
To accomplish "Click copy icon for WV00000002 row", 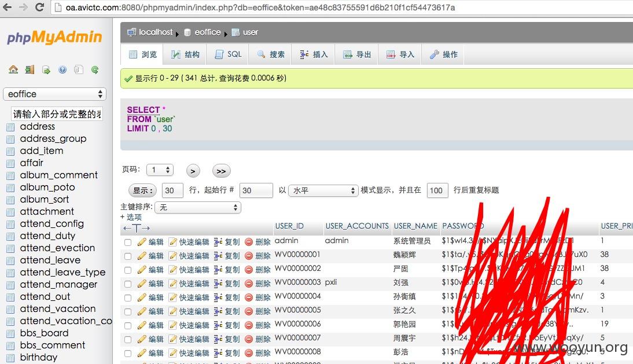I will click(x=218, y=270).
